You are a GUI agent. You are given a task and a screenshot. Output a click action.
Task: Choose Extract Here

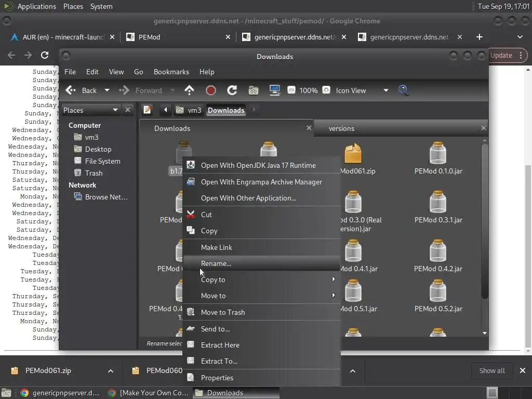click(x=261, y=345)
